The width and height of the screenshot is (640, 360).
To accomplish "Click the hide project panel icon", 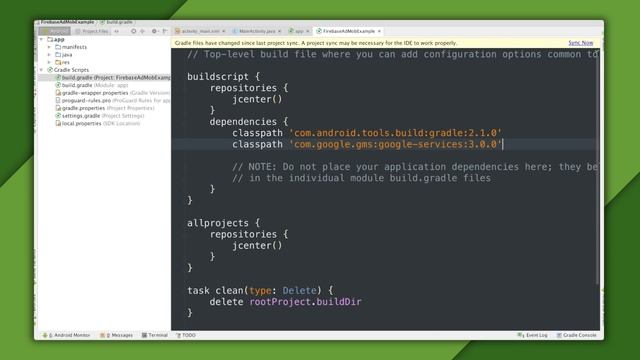I will click(x=165, y=31).
